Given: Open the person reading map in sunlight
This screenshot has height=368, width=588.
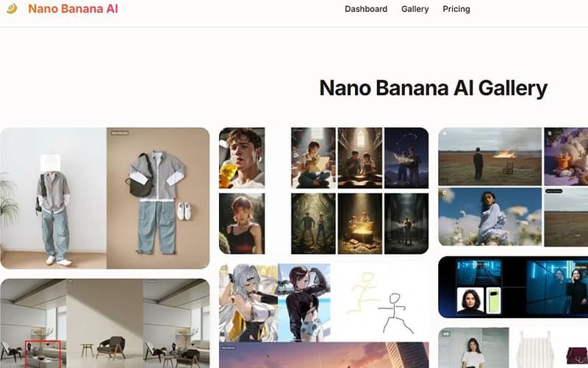Looking at the screenshot, I should click(314, 158).
